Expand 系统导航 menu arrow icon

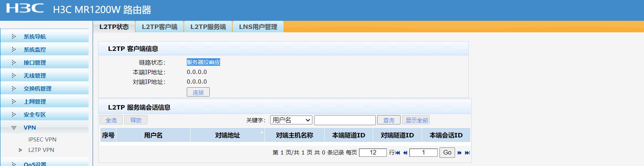point(14,36)
